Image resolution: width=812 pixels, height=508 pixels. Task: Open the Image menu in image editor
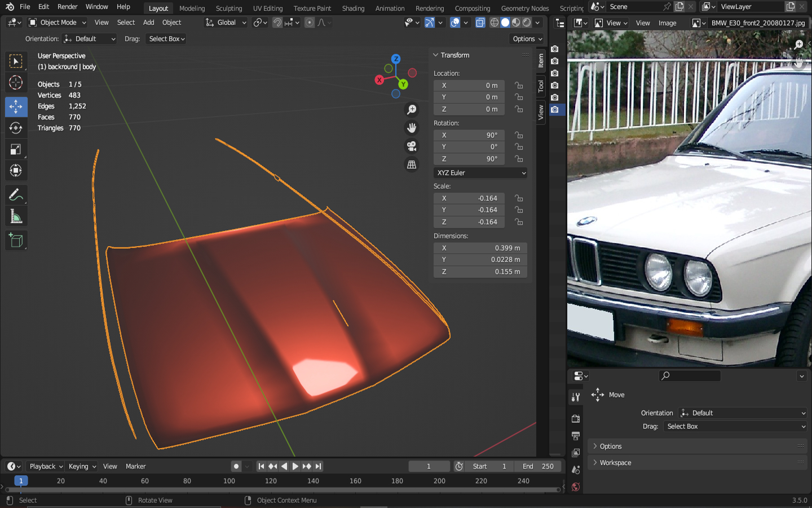click(668, 23)
